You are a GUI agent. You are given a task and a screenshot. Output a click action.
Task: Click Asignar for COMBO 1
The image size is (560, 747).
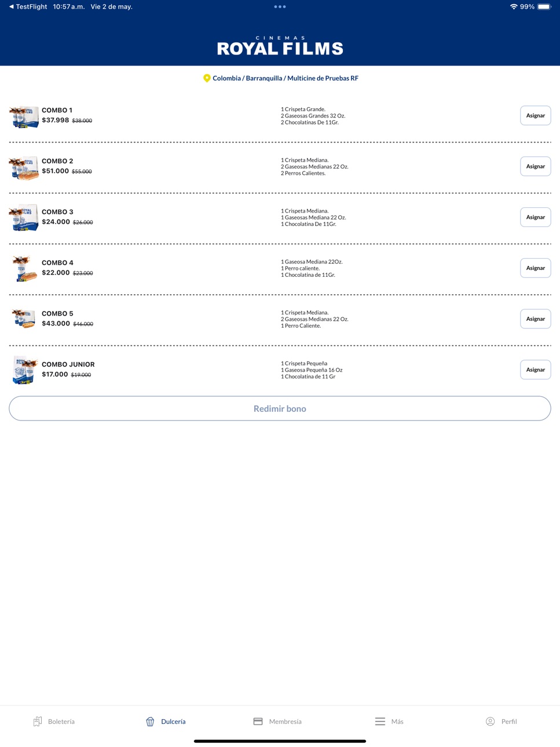coord(535,115)
